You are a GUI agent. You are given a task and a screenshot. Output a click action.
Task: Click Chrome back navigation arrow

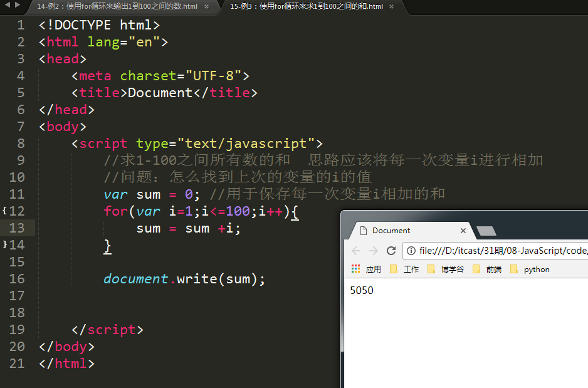pos(356,251)
